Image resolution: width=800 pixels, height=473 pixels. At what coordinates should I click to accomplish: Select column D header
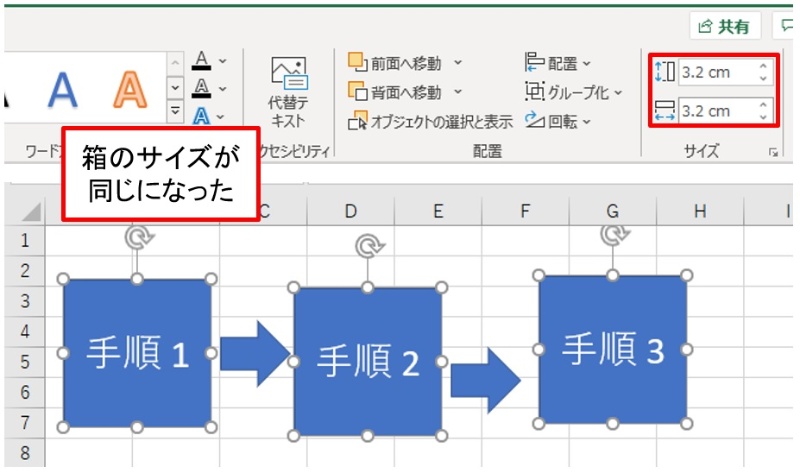tap(351, 211)
